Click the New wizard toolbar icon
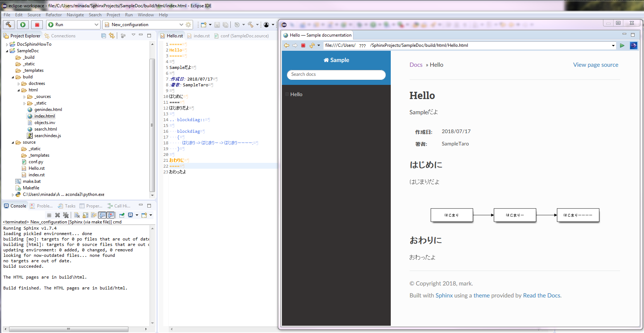 pos(204,25)
